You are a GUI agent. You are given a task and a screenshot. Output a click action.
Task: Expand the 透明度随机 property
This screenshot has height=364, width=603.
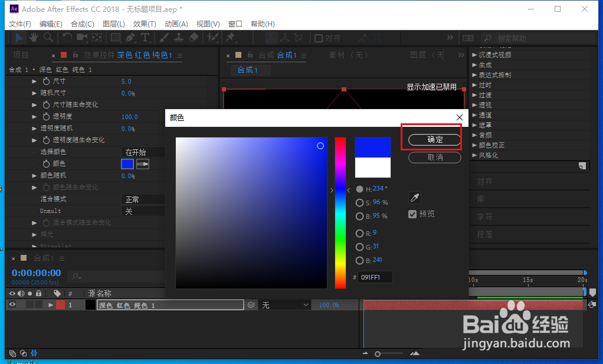pos(34,129)
